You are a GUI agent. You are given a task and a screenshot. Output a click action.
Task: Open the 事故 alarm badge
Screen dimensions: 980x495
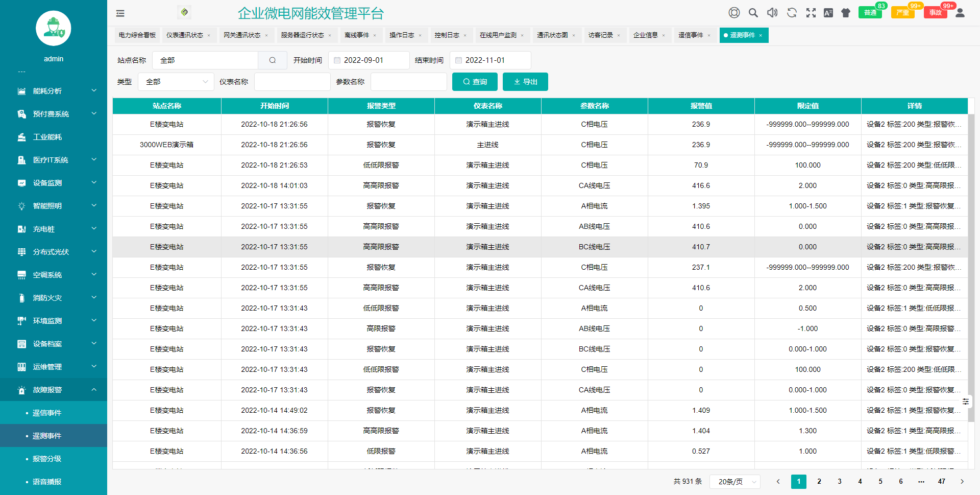[x=936, y=12]
